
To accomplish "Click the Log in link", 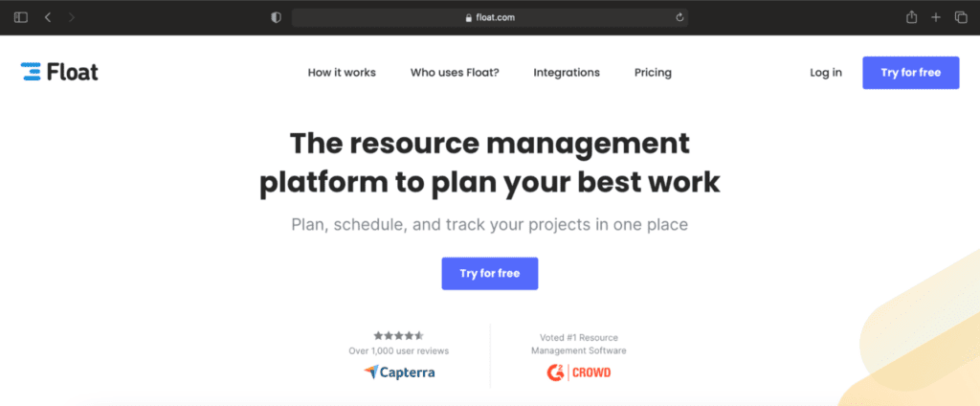I will (826, 73).
